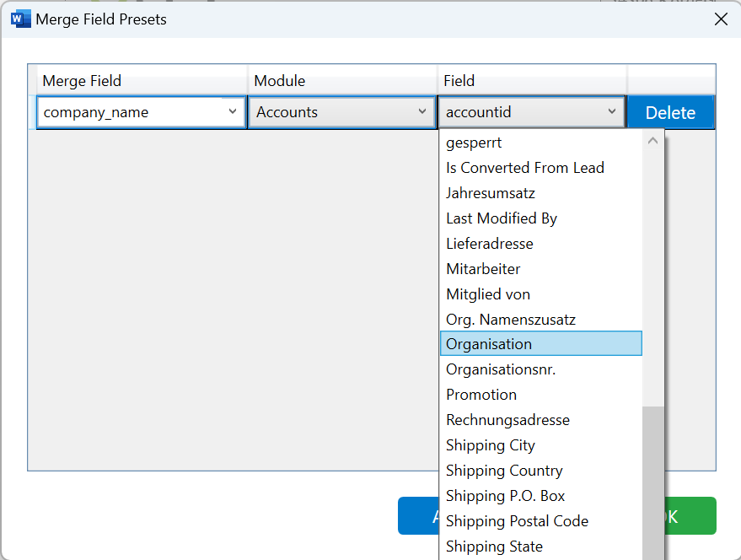
Task: Click the scroll-up arrow in field list
Action: [652, 141]
